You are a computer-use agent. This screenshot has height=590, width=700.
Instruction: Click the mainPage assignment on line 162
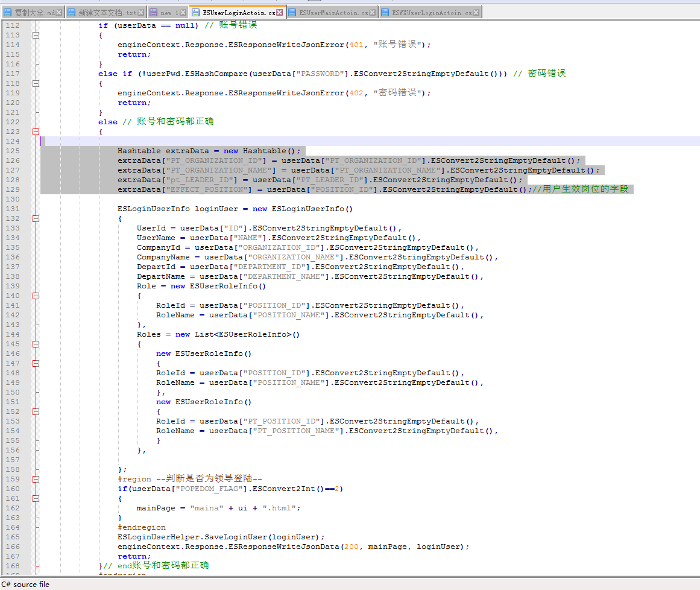click(x=219, y=509)
